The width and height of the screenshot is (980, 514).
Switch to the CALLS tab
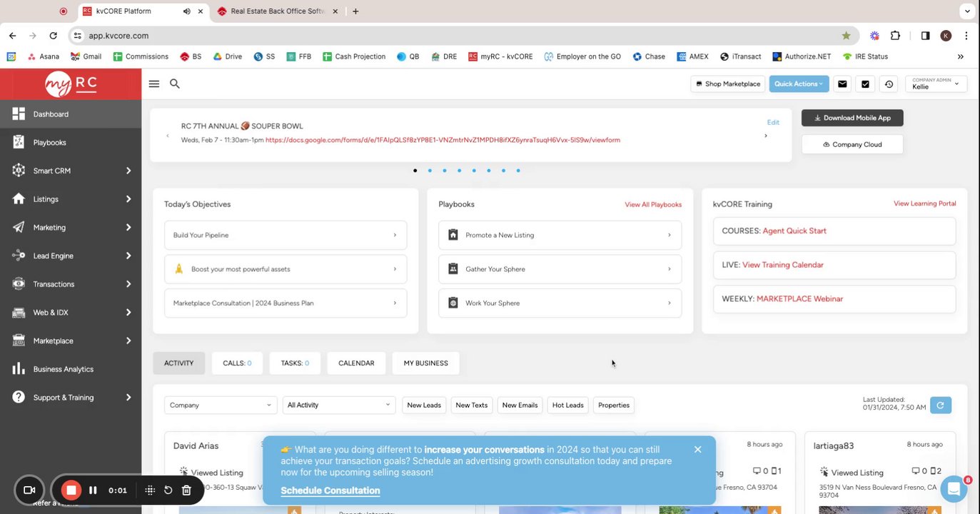tap(237, 363)
